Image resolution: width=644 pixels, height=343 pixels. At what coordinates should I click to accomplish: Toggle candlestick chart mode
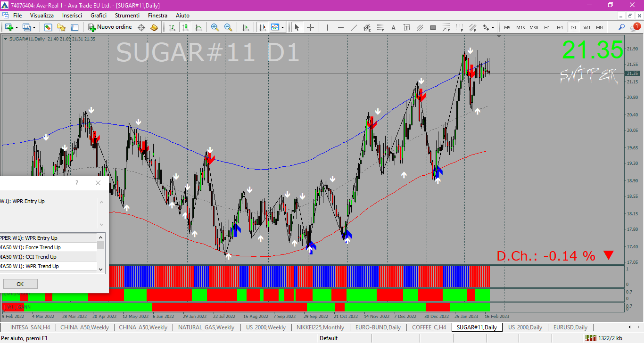click(185, 27)
